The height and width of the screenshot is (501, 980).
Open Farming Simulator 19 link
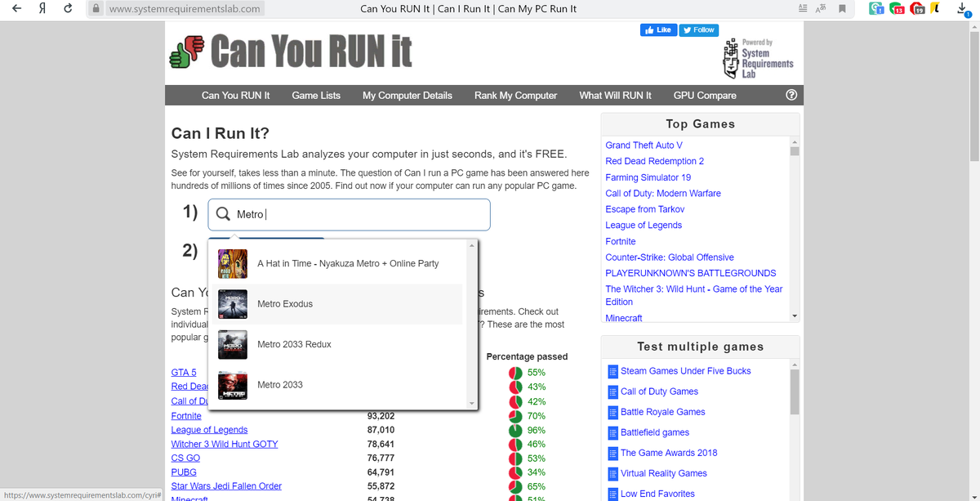(648, 177)
